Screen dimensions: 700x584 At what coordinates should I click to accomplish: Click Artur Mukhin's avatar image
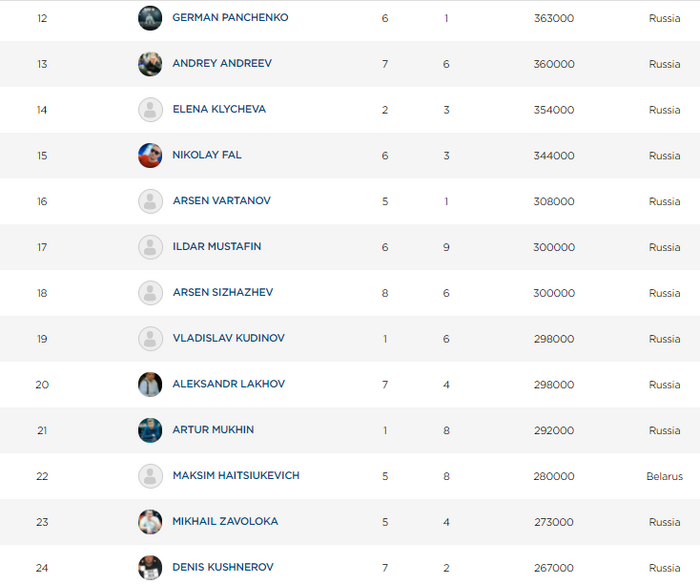[150, 430]
